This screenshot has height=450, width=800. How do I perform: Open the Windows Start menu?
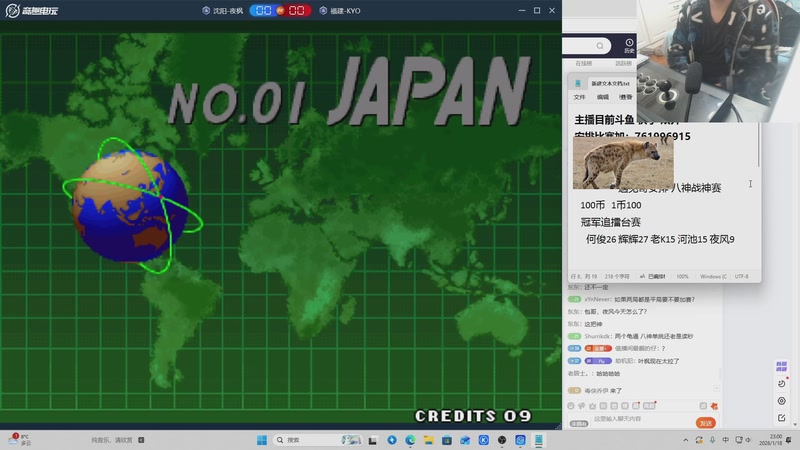262,440
